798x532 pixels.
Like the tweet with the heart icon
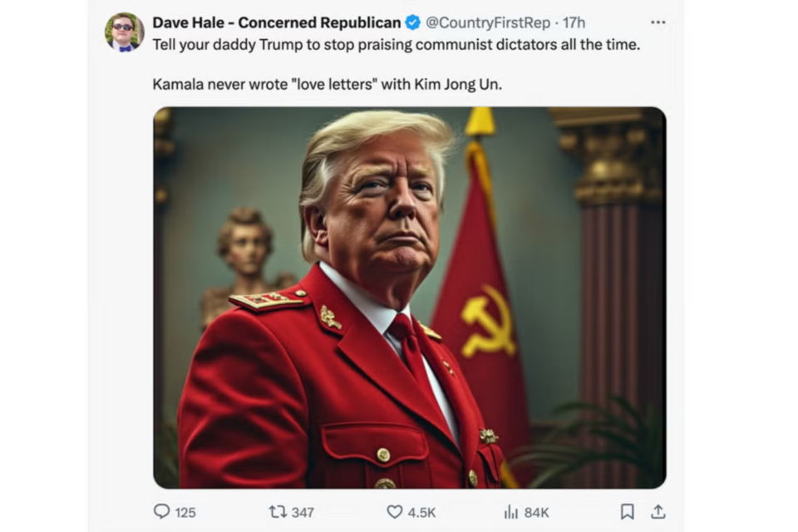click(394, 511)
